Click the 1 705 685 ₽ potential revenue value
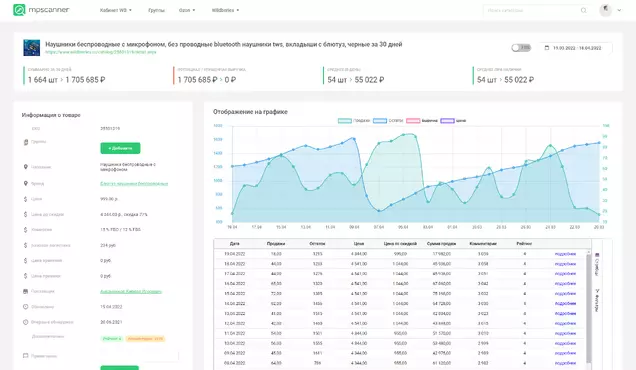 coord(198,80)
